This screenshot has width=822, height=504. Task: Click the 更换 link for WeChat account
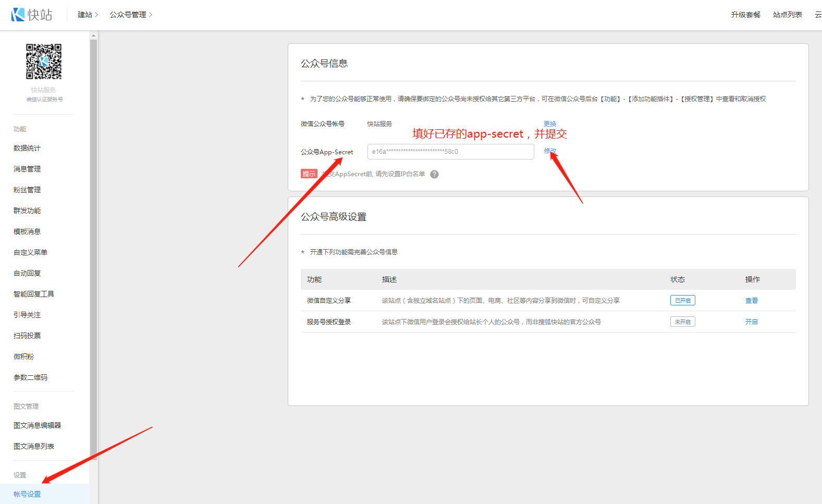point(550,124)
